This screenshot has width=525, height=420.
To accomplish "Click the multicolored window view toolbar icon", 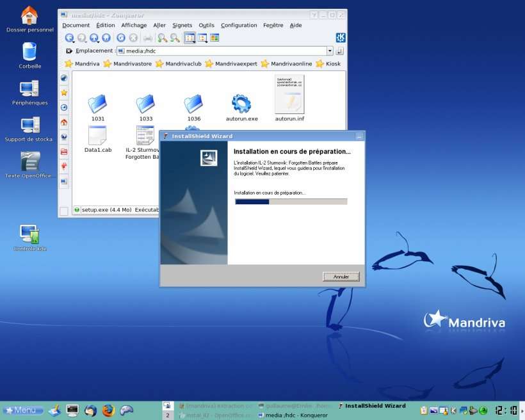I will [214, 38].
